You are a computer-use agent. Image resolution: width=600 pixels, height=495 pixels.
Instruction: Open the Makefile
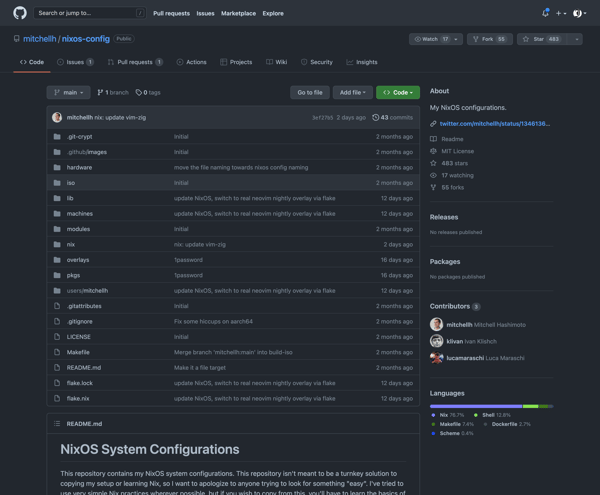tap(78, 352)
